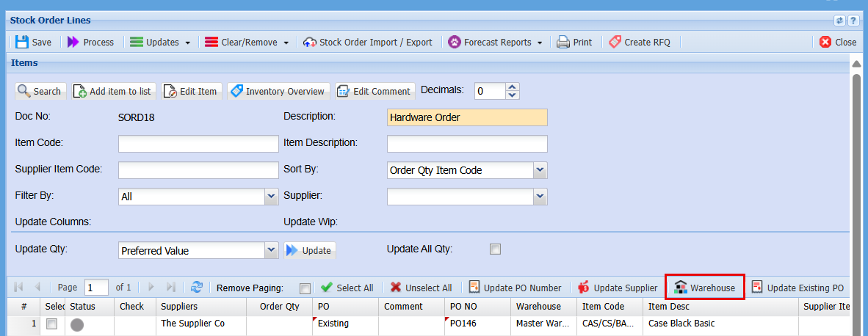
Task: Click the Process toolbar button
Action: (x=90, y=42)
